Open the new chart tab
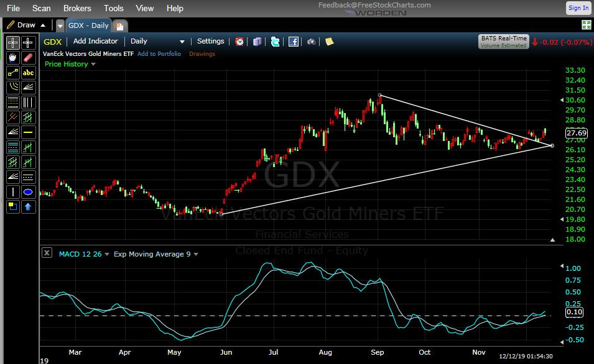 tap(119, 25)
